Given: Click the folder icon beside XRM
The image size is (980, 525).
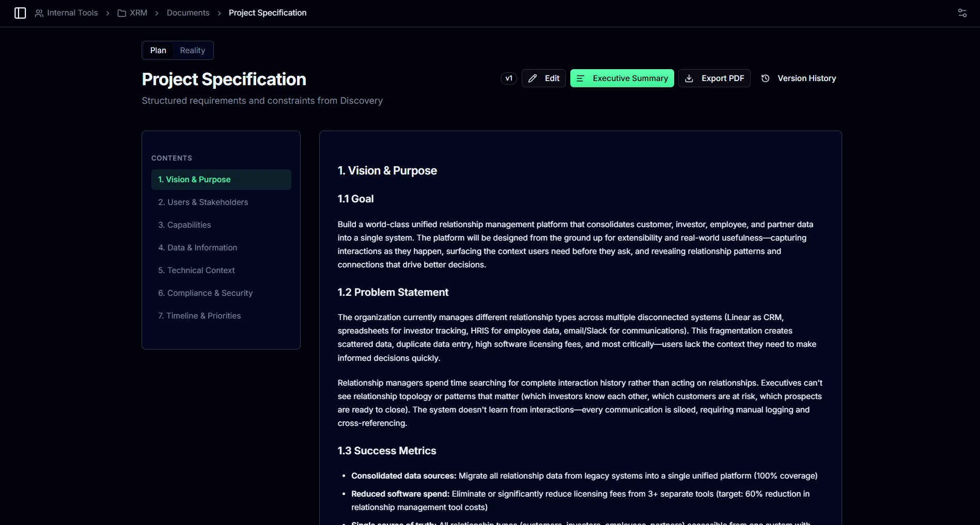Looking at the screenshot, I should (x=122, y=13).
